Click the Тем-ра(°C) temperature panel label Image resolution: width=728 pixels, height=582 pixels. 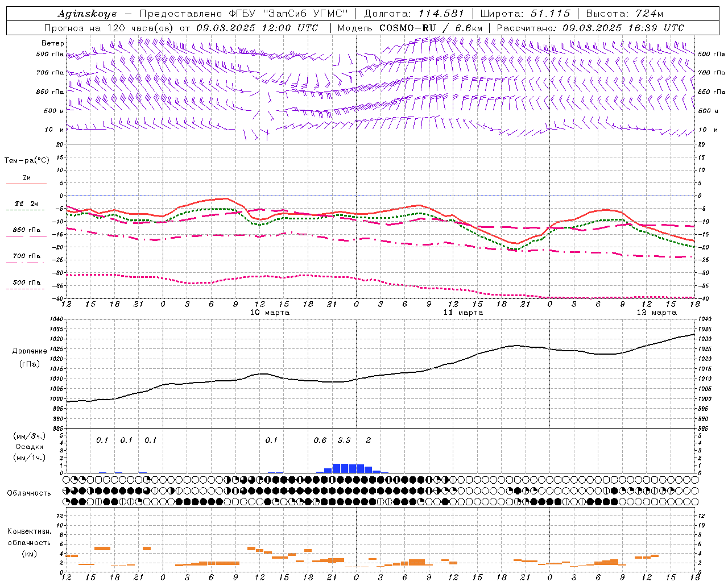tap(27, 161)
